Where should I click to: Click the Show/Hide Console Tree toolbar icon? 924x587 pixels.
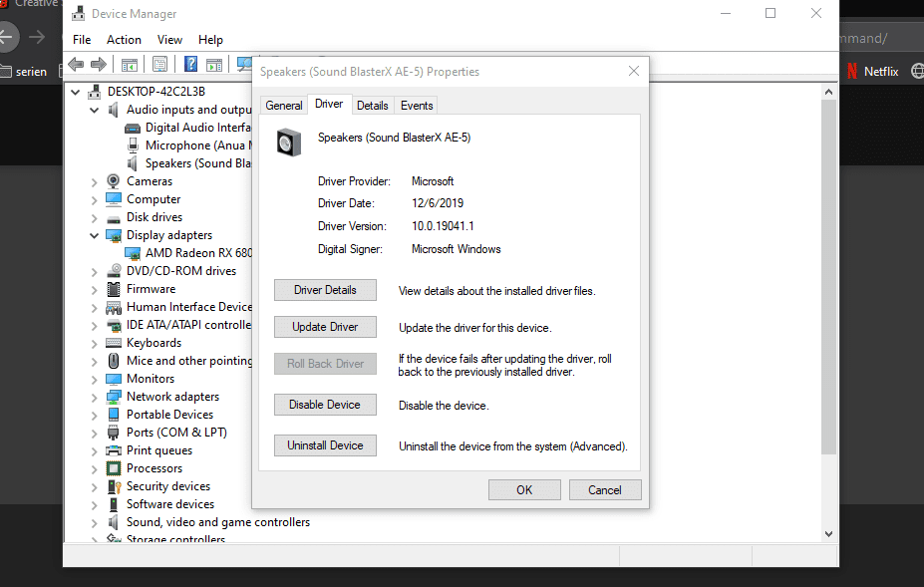tap(129, 64)
